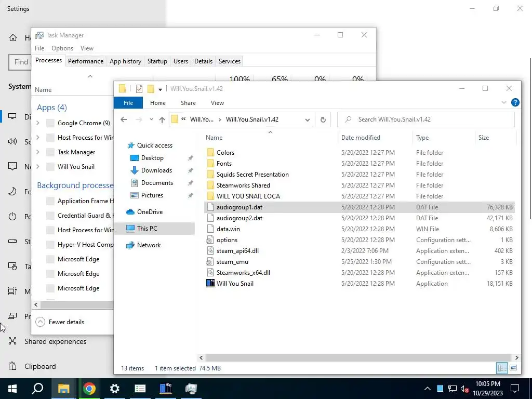Open Clipboard in Settings sidebar
The width and height of the screenshot is (532, 399).
click(40, 366)
